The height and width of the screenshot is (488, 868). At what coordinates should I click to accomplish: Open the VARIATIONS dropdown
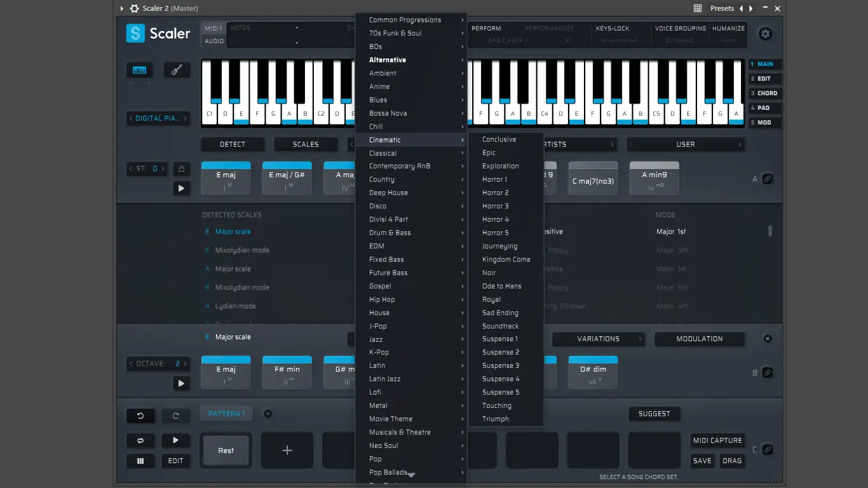[x=598, y=339]
